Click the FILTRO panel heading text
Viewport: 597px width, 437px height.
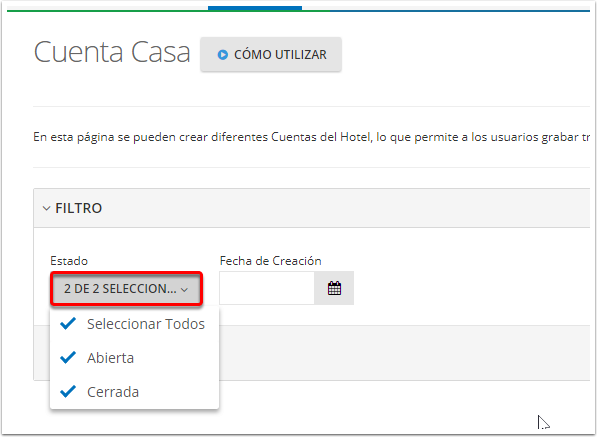click(x=79, y=208)
